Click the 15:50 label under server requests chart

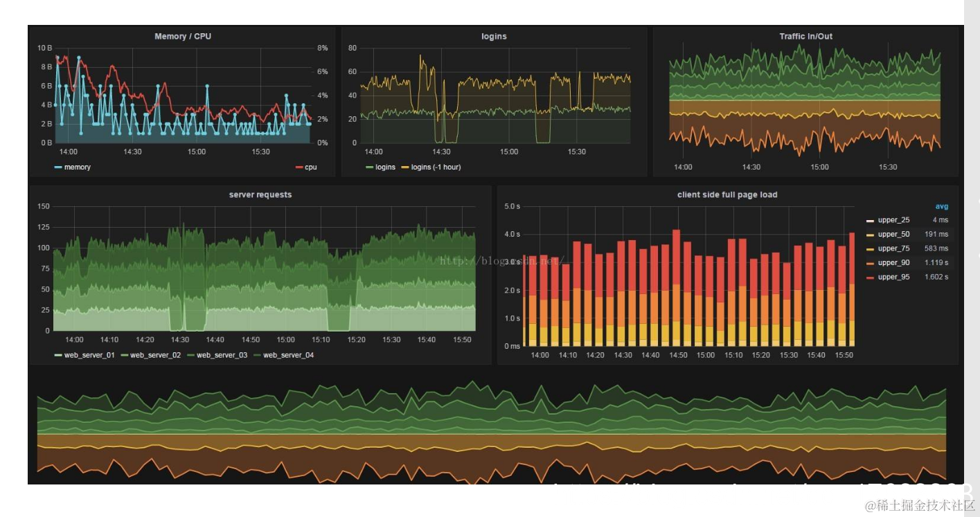point(462,340)
